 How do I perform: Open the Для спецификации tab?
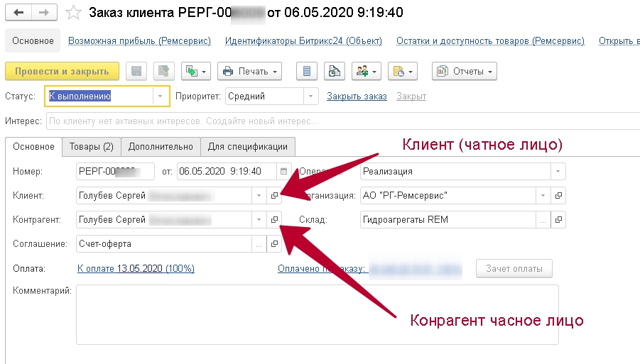tap(247, 147)
